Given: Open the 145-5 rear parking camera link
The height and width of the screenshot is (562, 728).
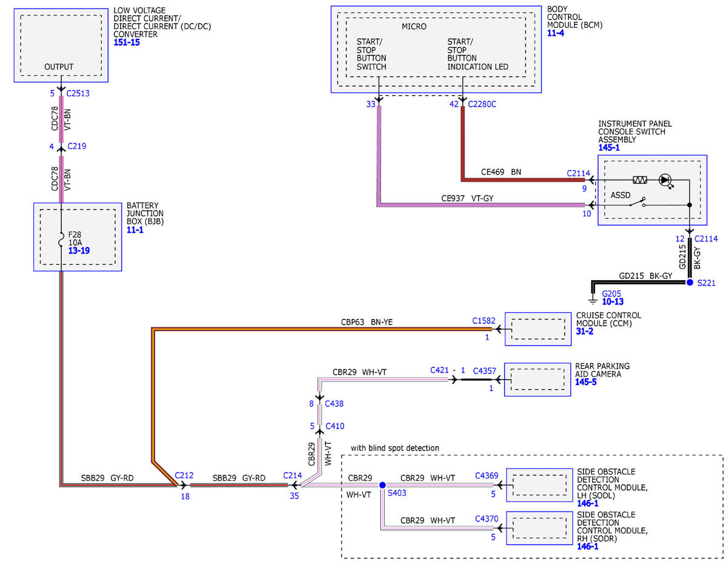Looking at the screenshot, I should click(x=586, y=382).
